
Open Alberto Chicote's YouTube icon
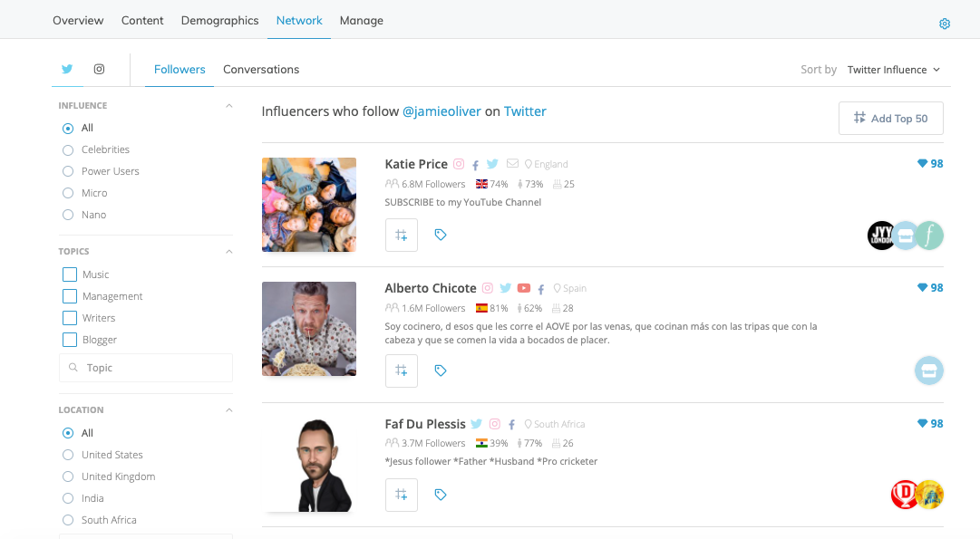click(x=524, y=288)
